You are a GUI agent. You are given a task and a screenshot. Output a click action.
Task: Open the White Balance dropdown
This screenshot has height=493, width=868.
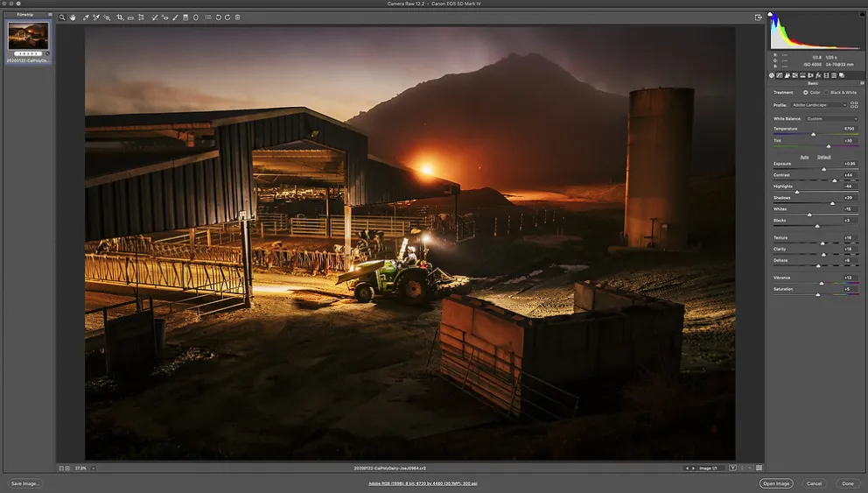[833, 118]
